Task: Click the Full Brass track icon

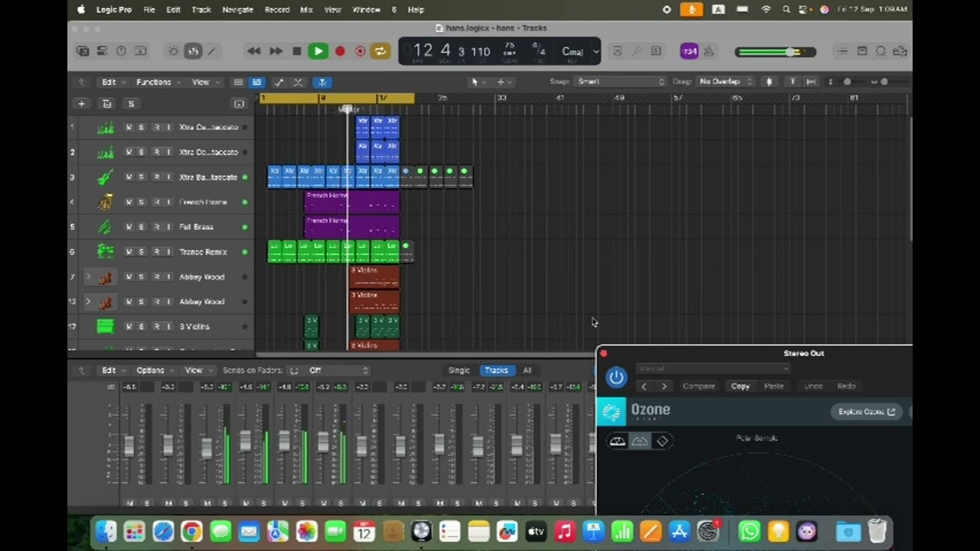Action: (105, 227)
